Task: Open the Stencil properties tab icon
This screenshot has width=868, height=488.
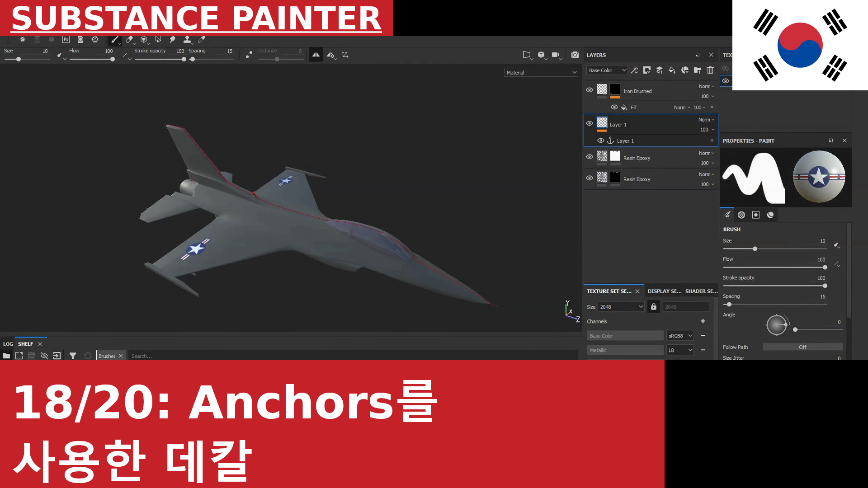Action: click(756, 215)
